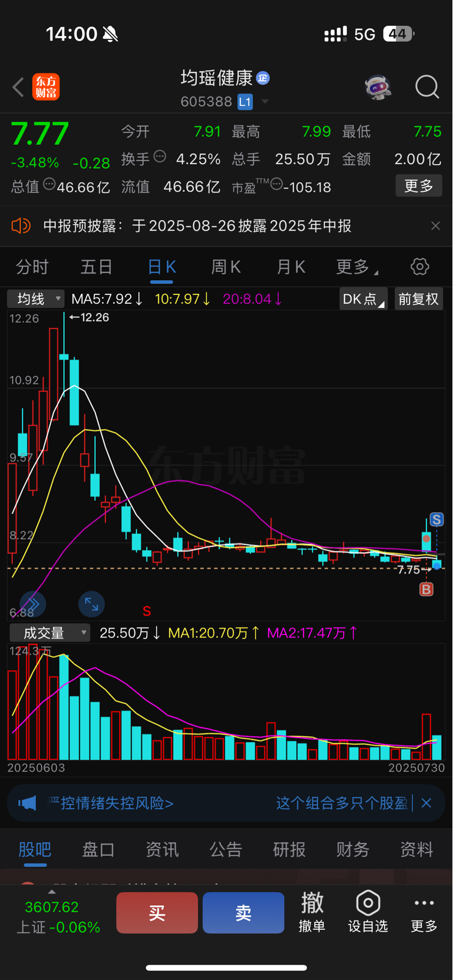453x980 pixels.
Task: Tap the 上证 3607.62 index value
Action: tap(52, 907)
